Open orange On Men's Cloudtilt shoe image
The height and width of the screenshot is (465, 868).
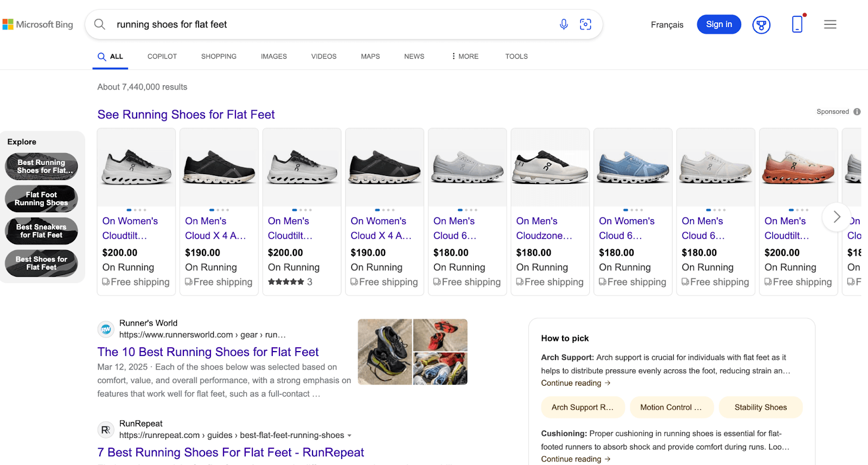point(799,167)
